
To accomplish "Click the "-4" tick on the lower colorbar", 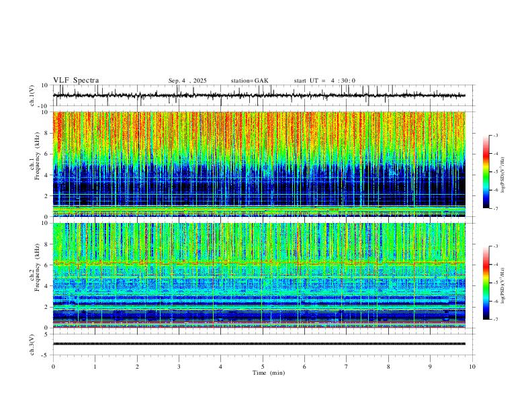I will point(495,265).
